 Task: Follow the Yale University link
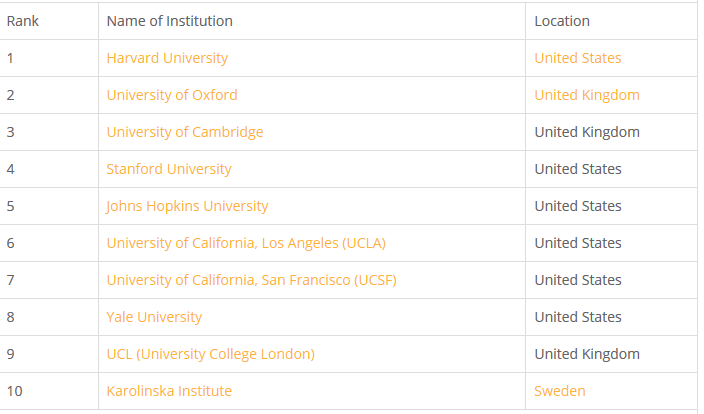[154, 317]
